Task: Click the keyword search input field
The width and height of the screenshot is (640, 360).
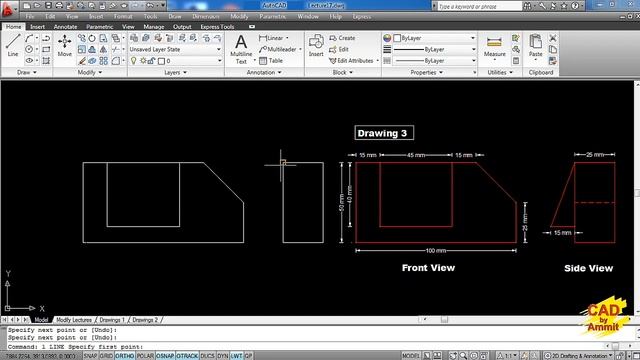Action: click(479, 7)
